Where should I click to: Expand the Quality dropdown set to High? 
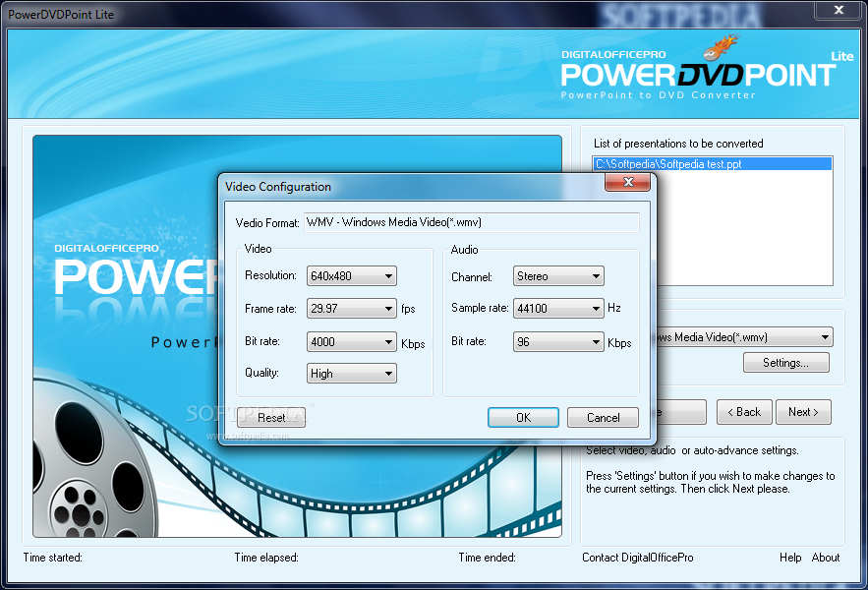coord(352,374)
